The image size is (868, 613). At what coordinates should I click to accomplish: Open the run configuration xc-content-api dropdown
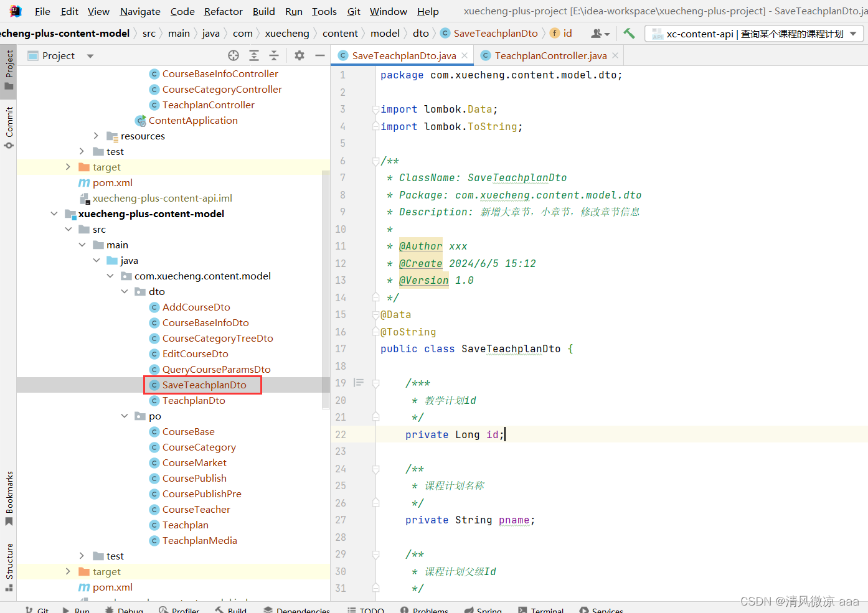754,34
